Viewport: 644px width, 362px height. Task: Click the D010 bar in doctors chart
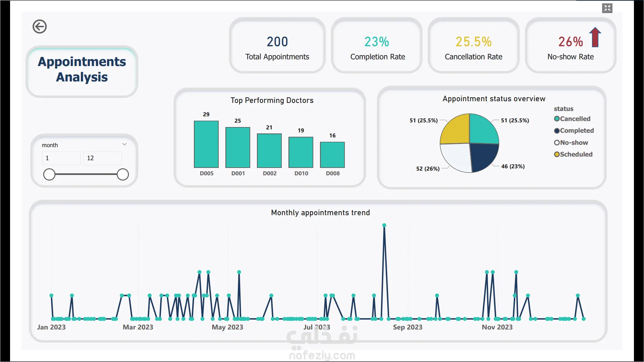[x=301, y=152]
